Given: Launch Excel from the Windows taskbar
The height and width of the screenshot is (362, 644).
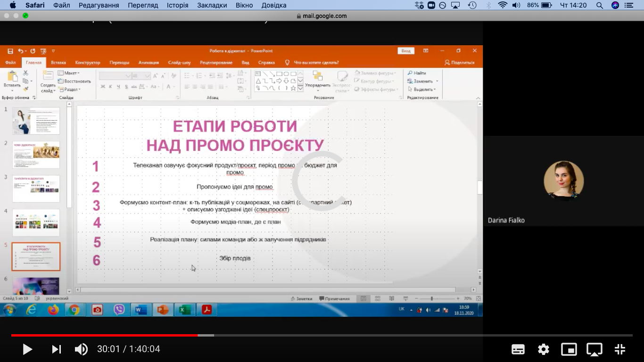Looking at the screenshot, I should (x=184, y=310).
